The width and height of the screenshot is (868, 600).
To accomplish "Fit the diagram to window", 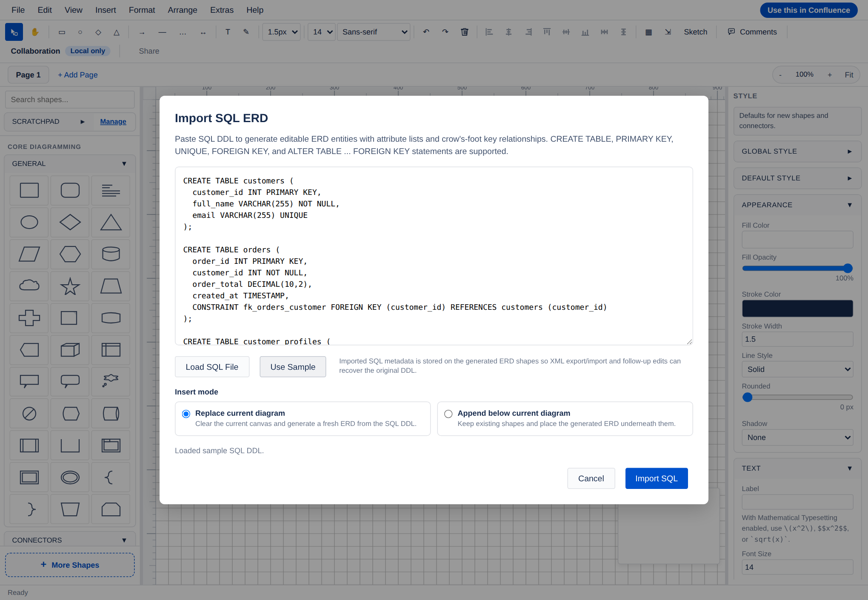I will 849,75.
